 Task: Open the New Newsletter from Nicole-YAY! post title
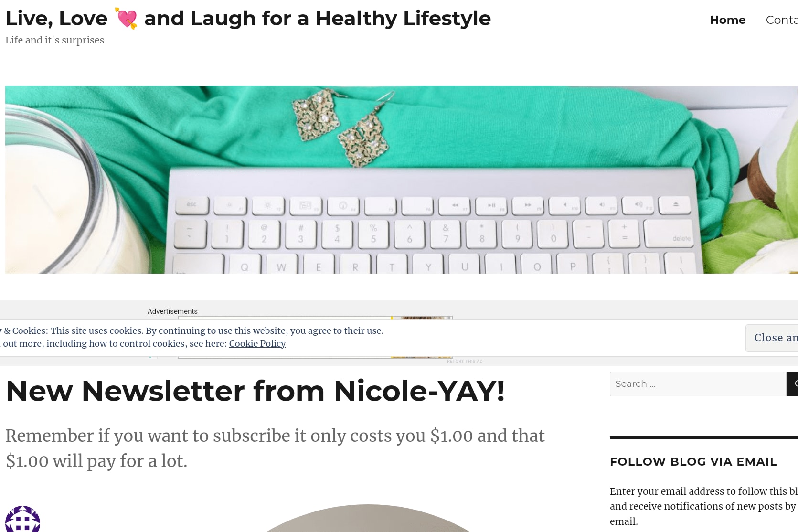[255, 391]
